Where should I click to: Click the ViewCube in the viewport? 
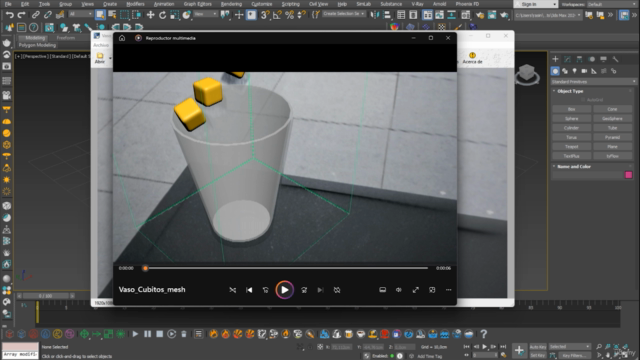coord(527,74)
